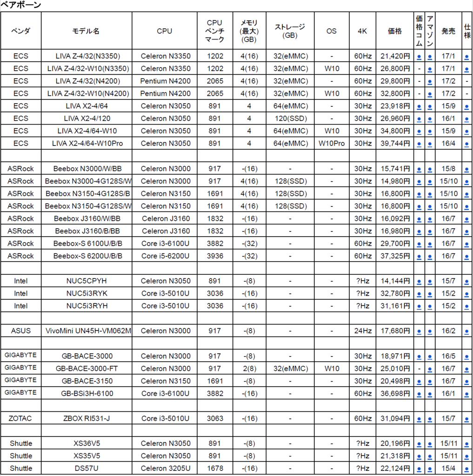Click the ストレージ(GB) column header
This screenshot has width=473, height=476.
point(290,31)
